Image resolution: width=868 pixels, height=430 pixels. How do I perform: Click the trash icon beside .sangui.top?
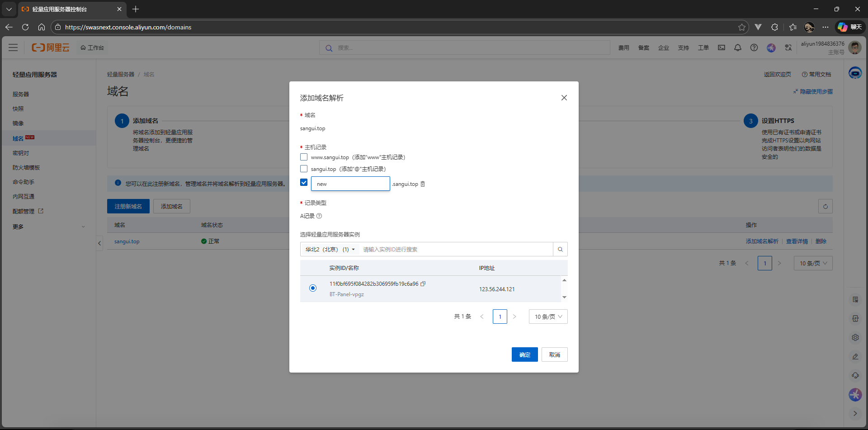pos(423,184)
